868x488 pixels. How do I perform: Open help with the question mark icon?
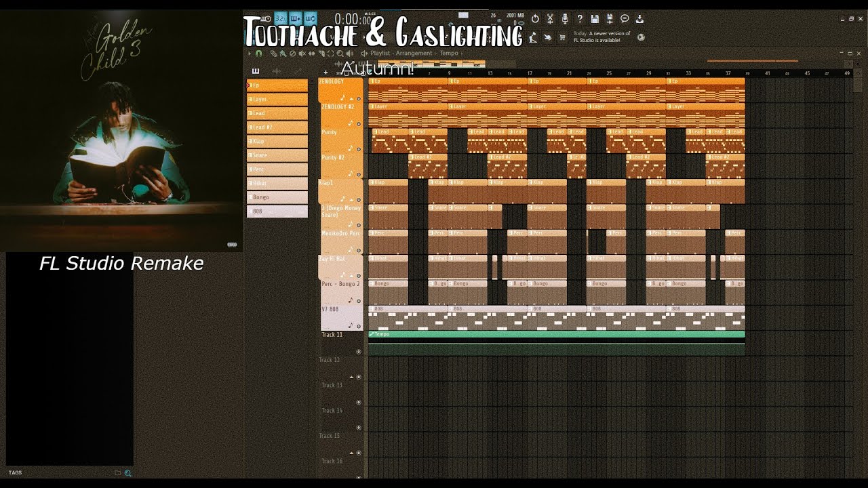(580, 19)
